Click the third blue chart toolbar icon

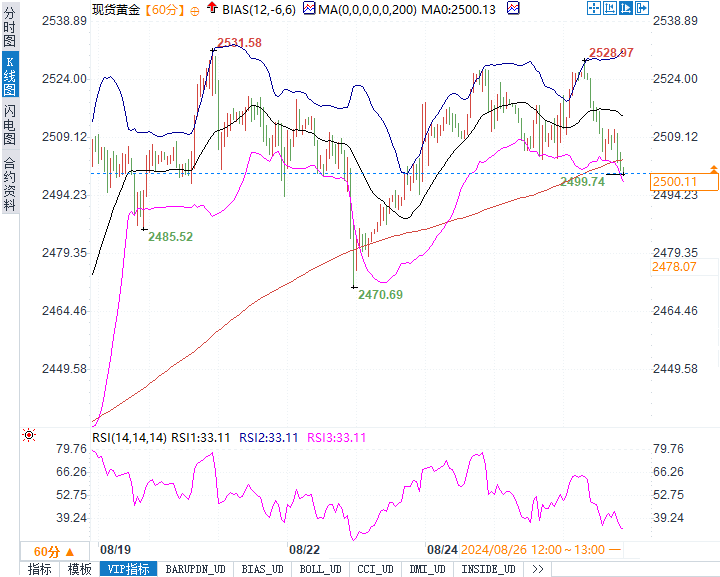625,8
